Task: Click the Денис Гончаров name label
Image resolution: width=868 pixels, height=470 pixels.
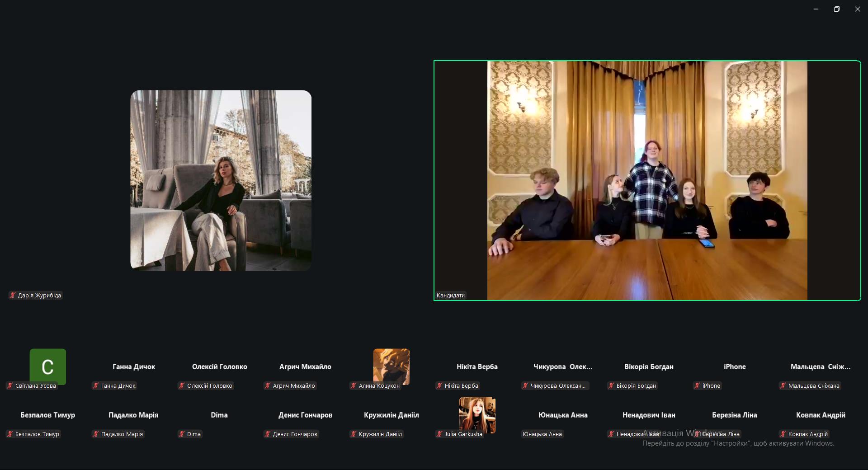Action: point(295,434)
